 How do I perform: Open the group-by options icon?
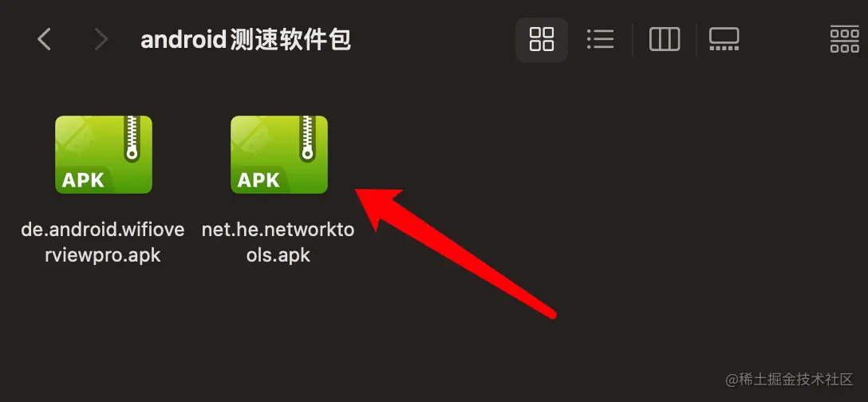coord(845,39)
